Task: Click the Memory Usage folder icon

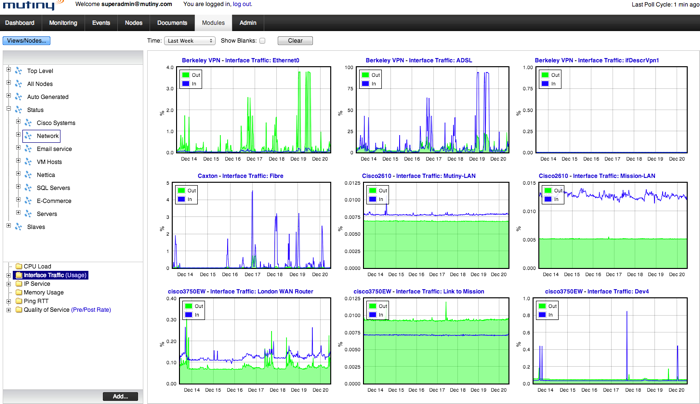Action: (19, 292)
